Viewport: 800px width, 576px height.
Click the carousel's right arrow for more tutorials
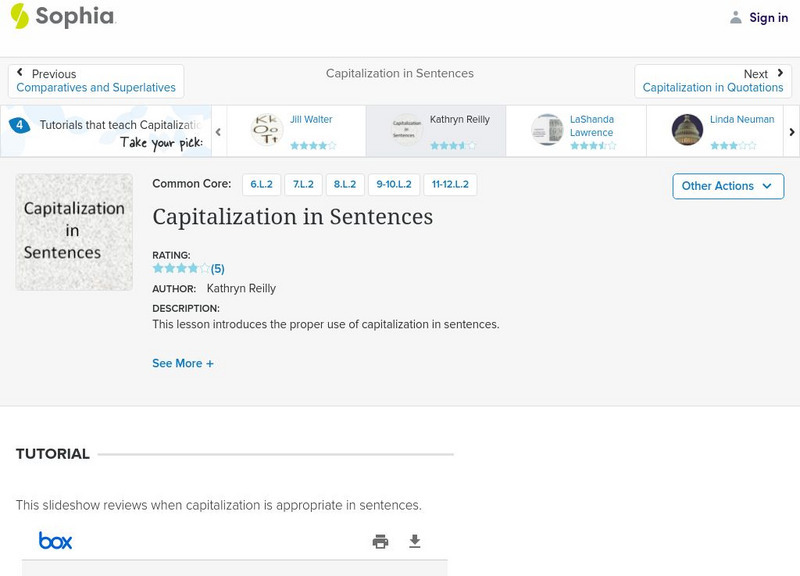pos(791,130)
